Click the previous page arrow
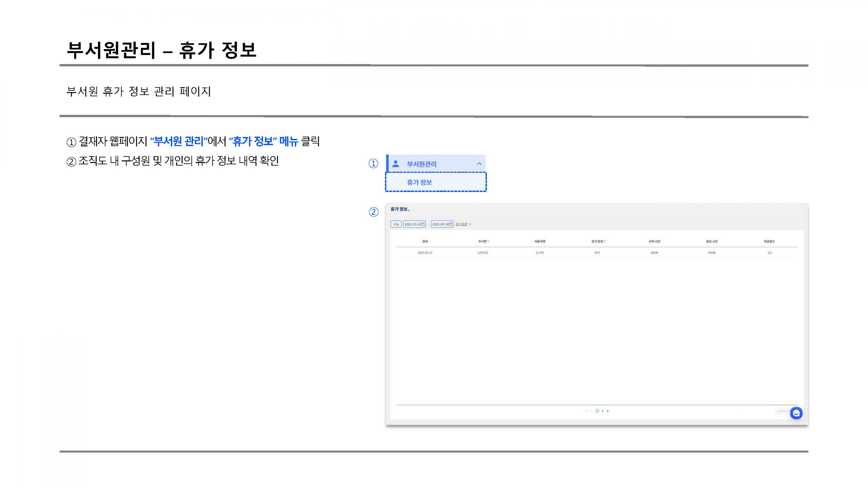 [x=592, y=411]
